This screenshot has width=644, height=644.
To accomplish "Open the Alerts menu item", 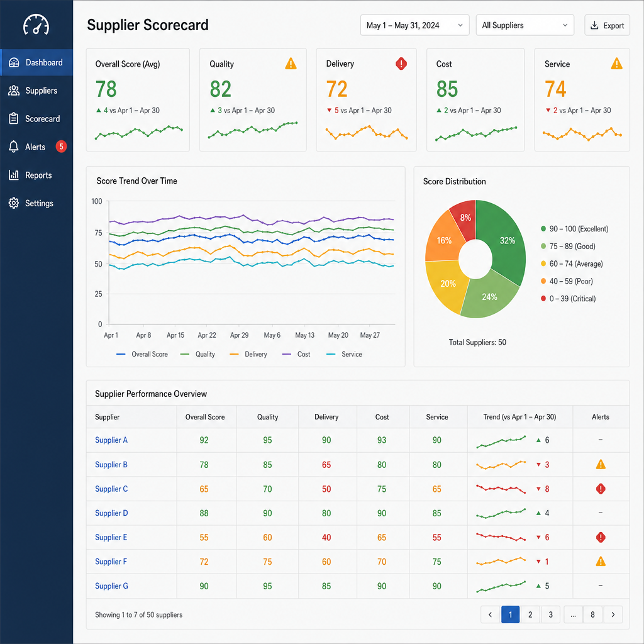I will click(x=36, y=147).
